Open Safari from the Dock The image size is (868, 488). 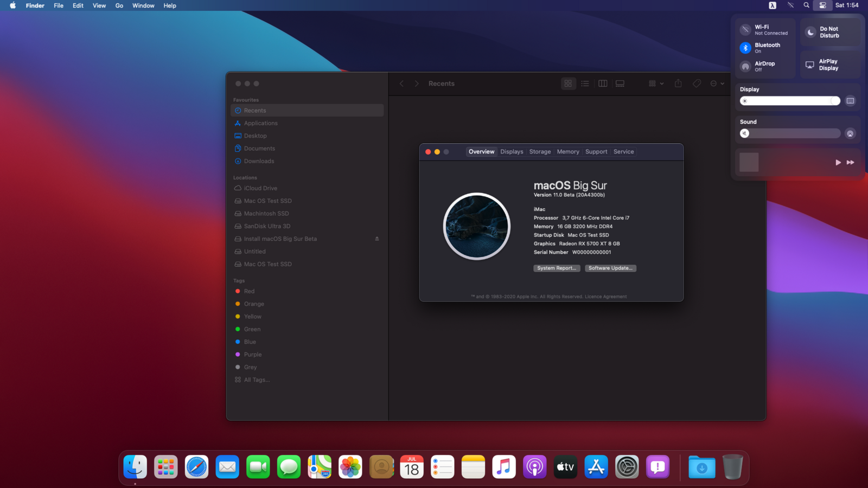tap(196, 467)
